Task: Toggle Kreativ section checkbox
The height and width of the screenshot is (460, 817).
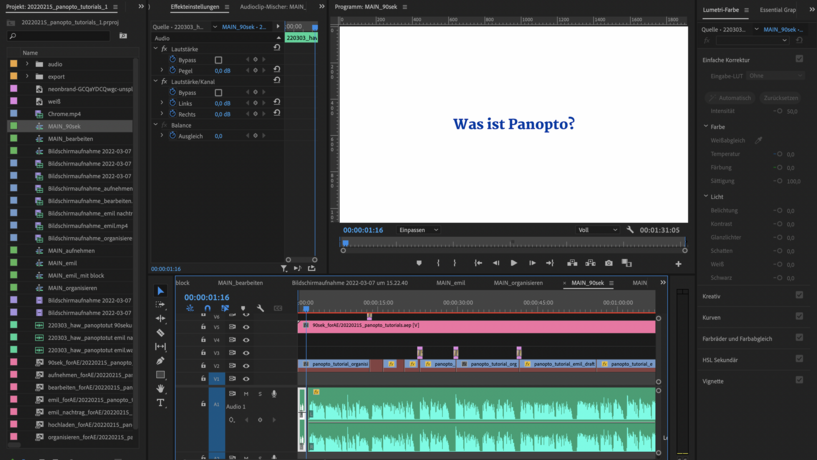Action: point(799,295)
